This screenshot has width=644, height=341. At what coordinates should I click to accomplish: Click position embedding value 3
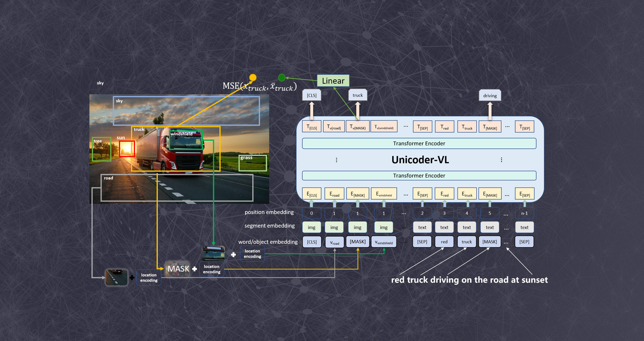(x=444, y=213)
